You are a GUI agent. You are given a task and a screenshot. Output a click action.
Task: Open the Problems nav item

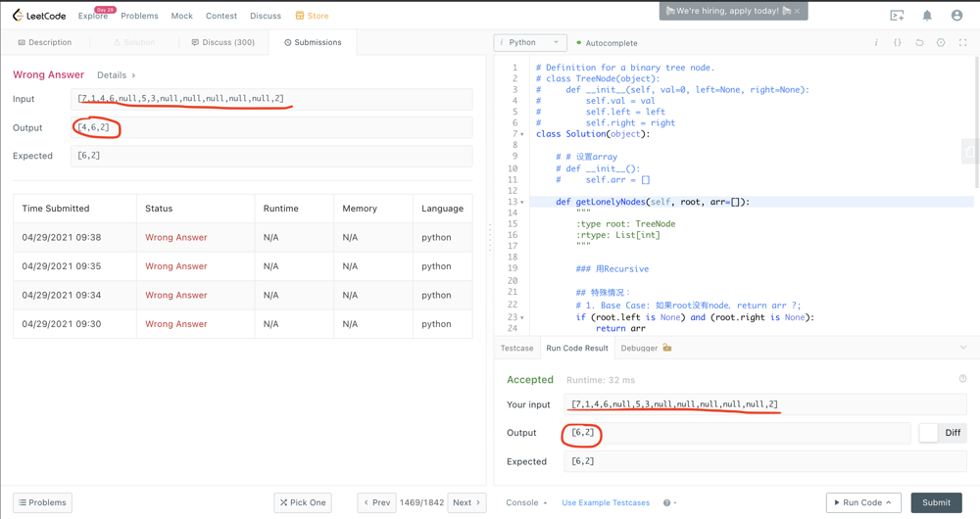(139, 16)
